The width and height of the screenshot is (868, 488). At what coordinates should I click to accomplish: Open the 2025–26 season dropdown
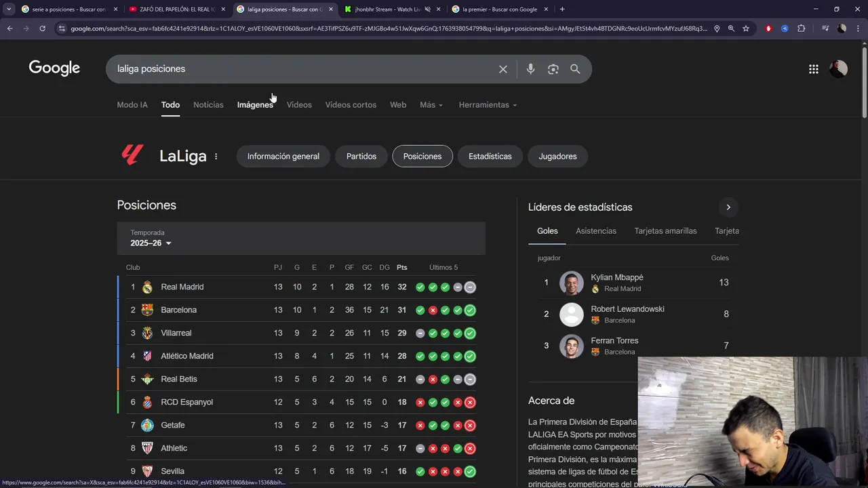[x=151, y=243]
